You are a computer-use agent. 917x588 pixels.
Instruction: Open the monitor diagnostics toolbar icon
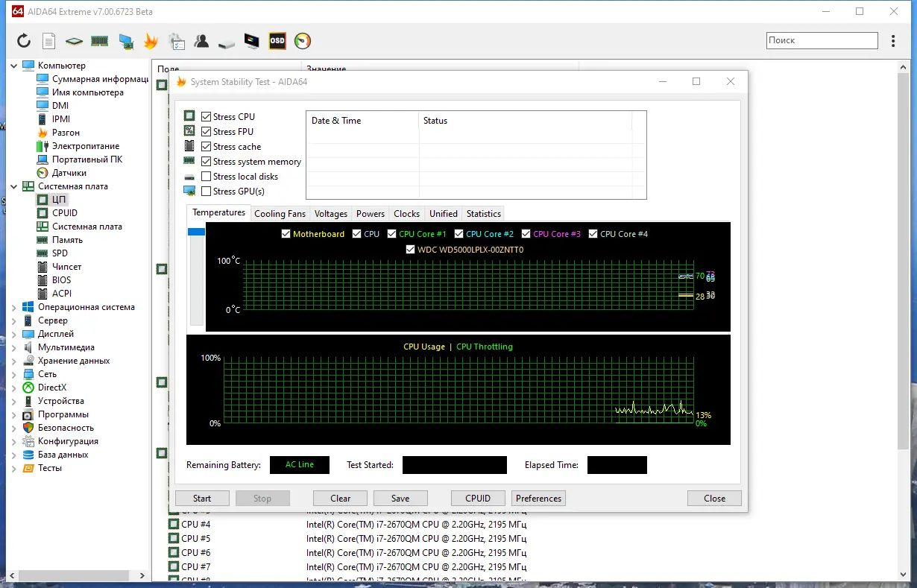pos(252,41)
